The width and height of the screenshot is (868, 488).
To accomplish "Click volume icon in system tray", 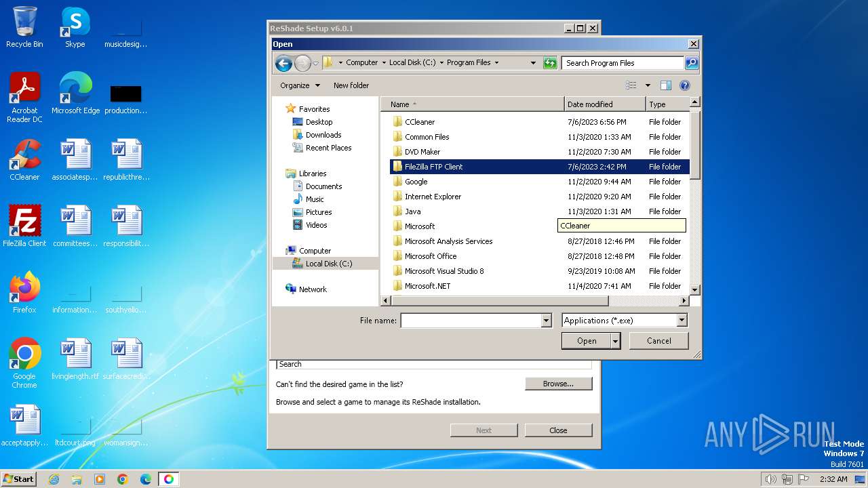I will (x=771, y=479).
